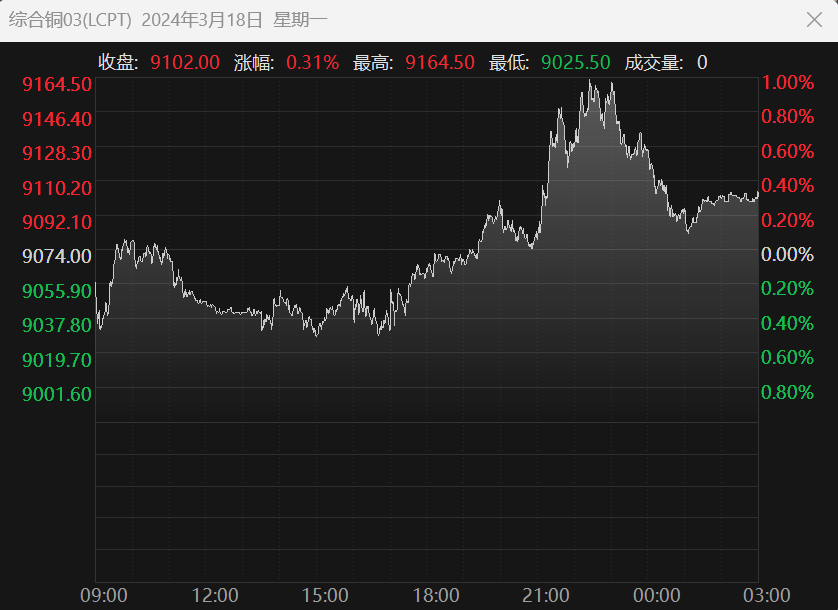
Task: Click the 收盘 value 9102.00
Action: tap(185, 62)
